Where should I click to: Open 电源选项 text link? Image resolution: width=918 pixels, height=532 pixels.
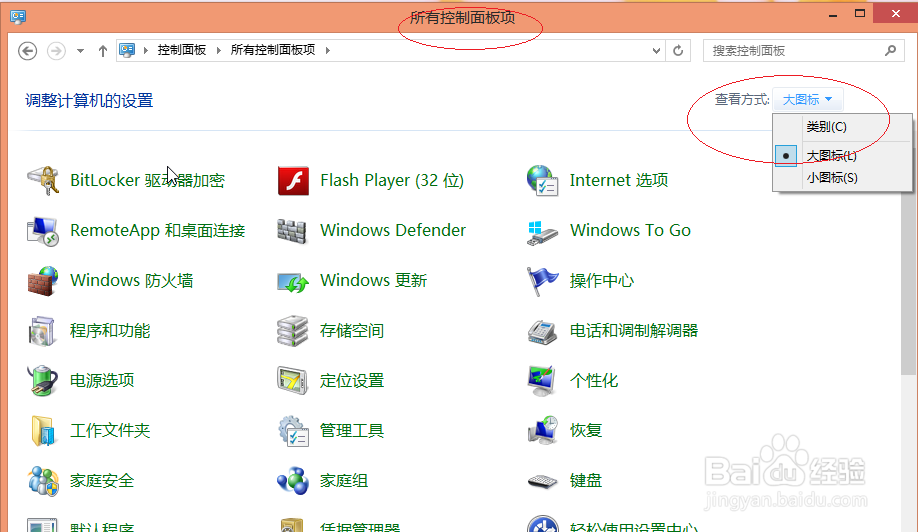tap(102, 381)
